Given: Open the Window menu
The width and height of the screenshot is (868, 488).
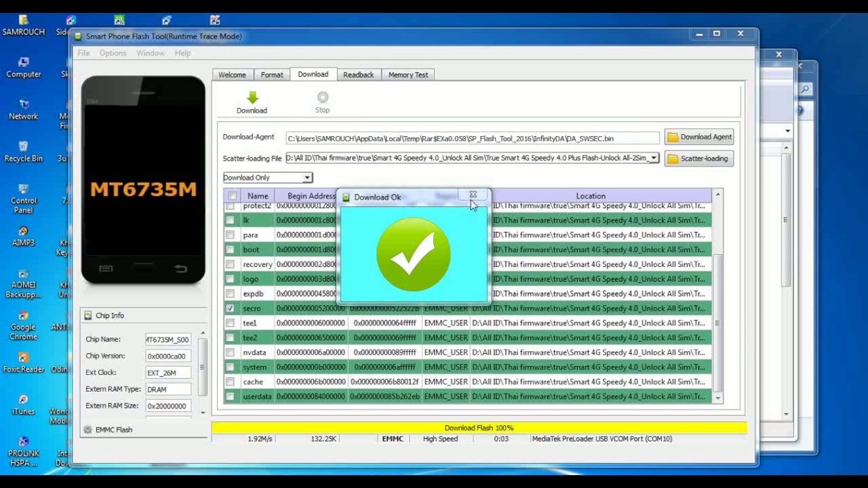Looking at the screenshot, I should coord(150,53).
